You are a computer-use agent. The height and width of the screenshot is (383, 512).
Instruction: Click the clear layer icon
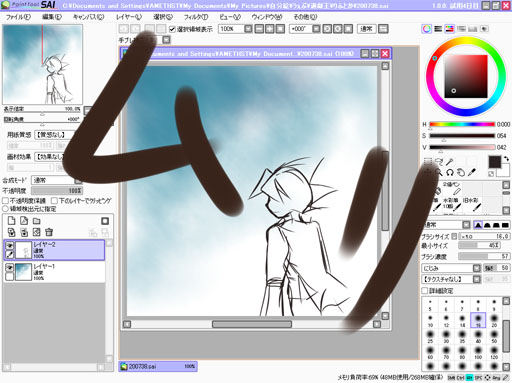coord(37,232)
